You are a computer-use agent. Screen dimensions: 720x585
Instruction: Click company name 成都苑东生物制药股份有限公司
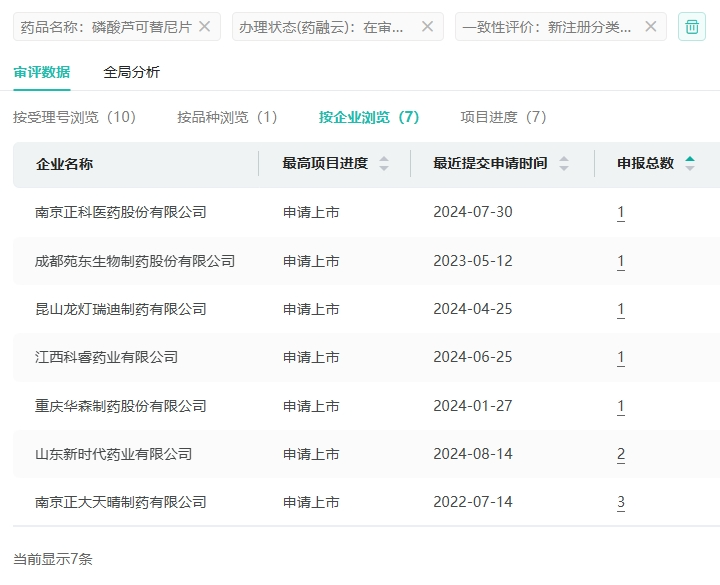[135, 261]
